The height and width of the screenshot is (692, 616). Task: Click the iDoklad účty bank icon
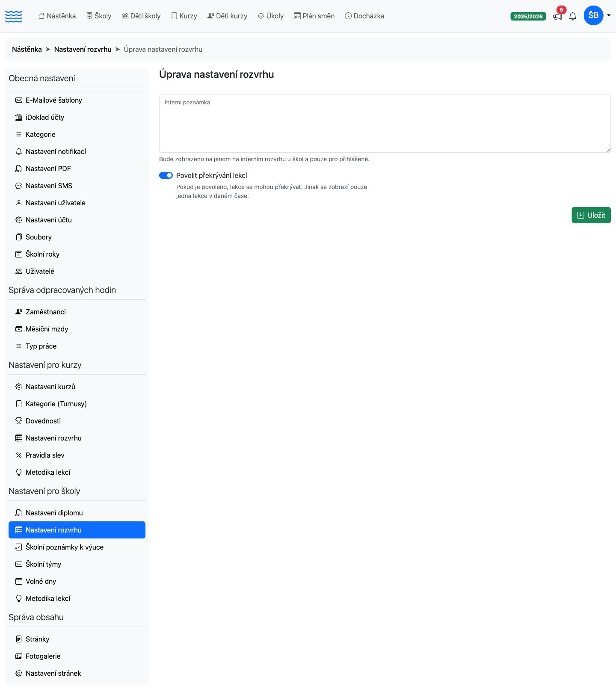19,117
